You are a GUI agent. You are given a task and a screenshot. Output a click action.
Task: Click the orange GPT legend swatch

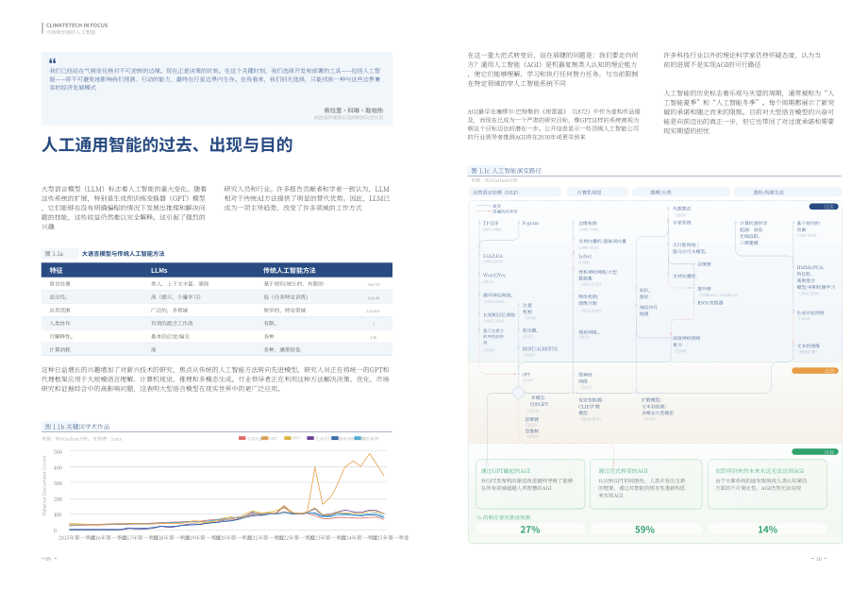point(264,438)
